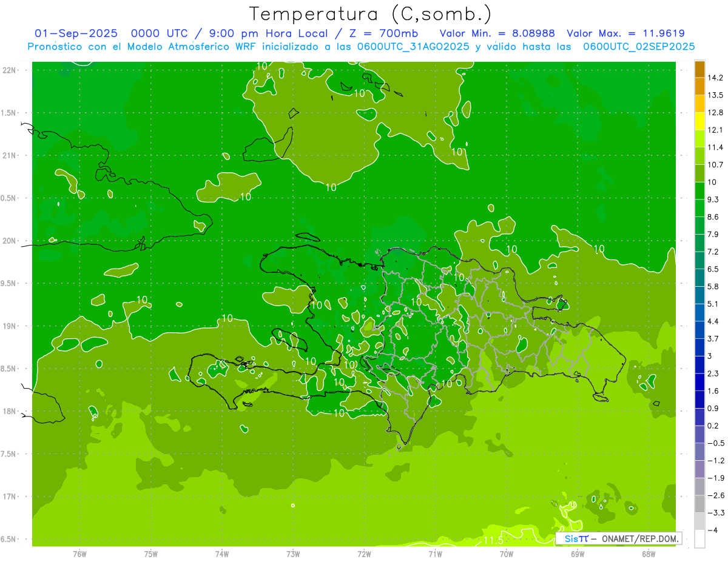Click the white swatch below -4

pos(699,539)
